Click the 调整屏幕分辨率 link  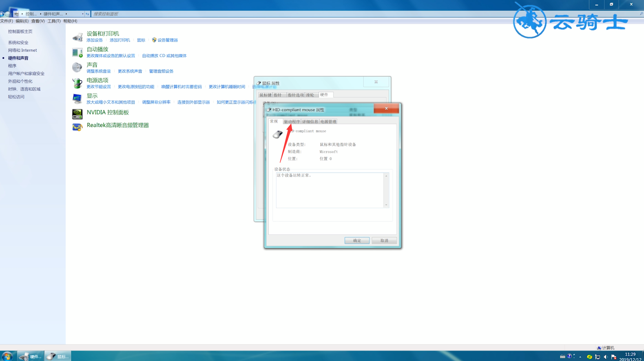click(x=156, y=102)
